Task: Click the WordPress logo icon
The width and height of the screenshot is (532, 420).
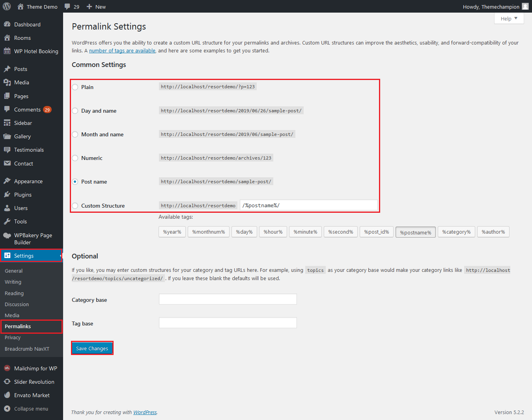Action: coord(7,6)
